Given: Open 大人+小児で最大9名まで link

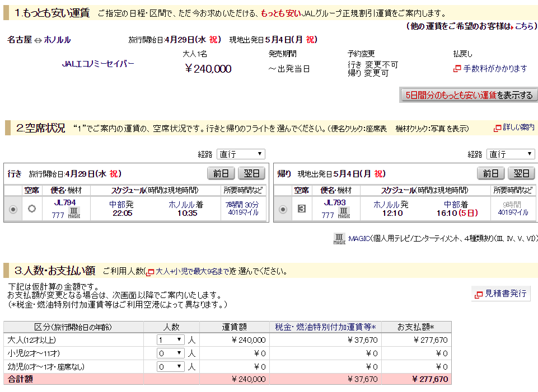Looking at the screenshot, I should pyautogui.click(x=193, y=271).
